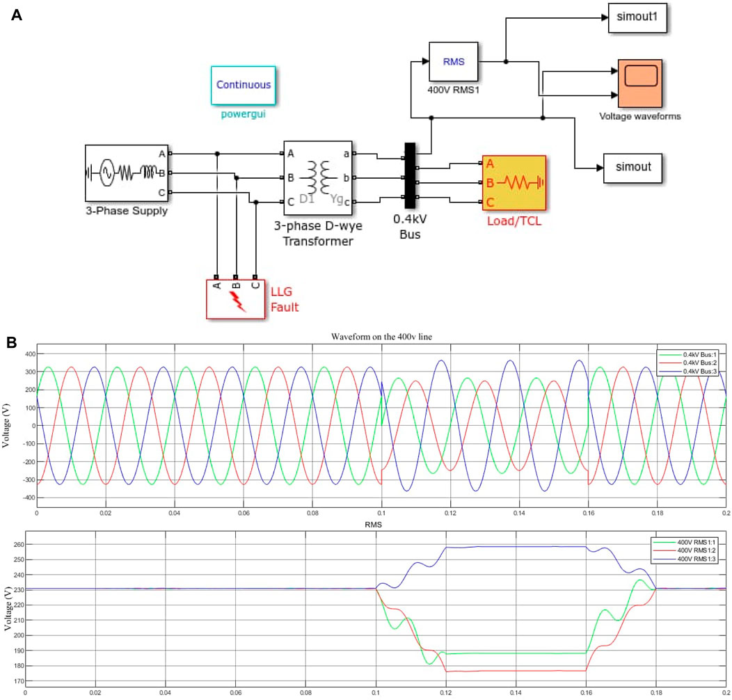
Task: Click the '0.4kV Bus' label
Action: click(410, 226)
